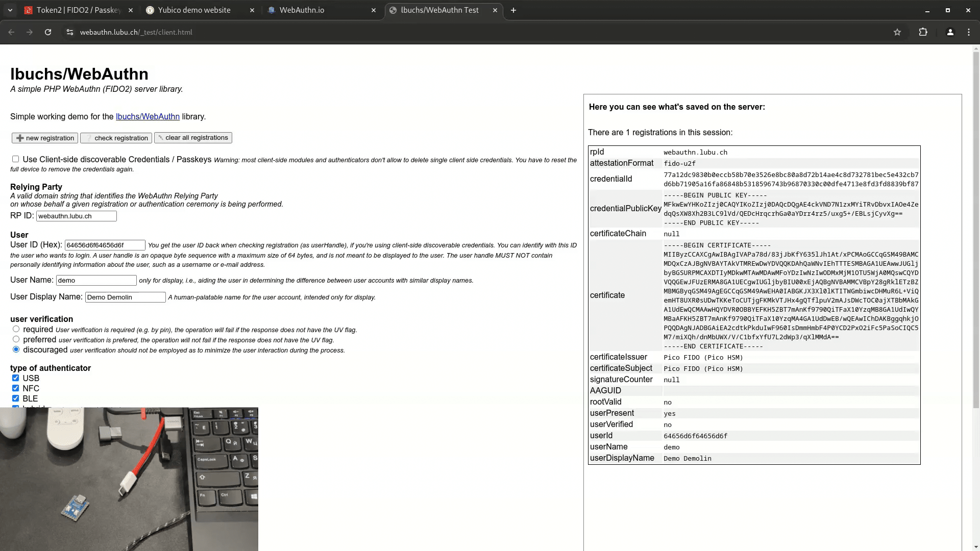
Task: Click the address bar URL
Action: (x=136, y=32)
